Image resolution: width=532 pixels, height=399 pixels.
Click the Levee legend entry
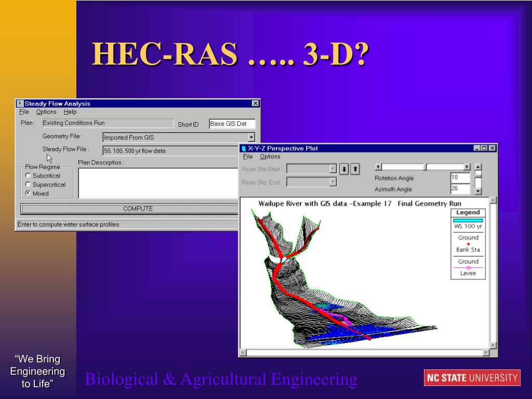[468, 273]
